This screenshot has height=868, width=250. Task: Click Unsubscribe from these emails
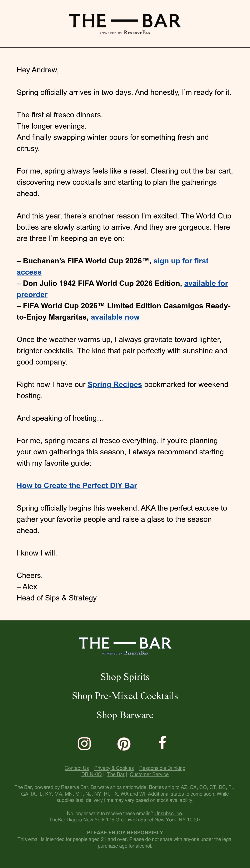pos(168,813)
